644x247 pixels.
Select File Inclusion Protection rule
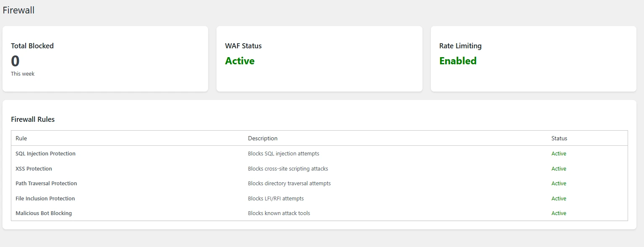click(x=45, y=198)
